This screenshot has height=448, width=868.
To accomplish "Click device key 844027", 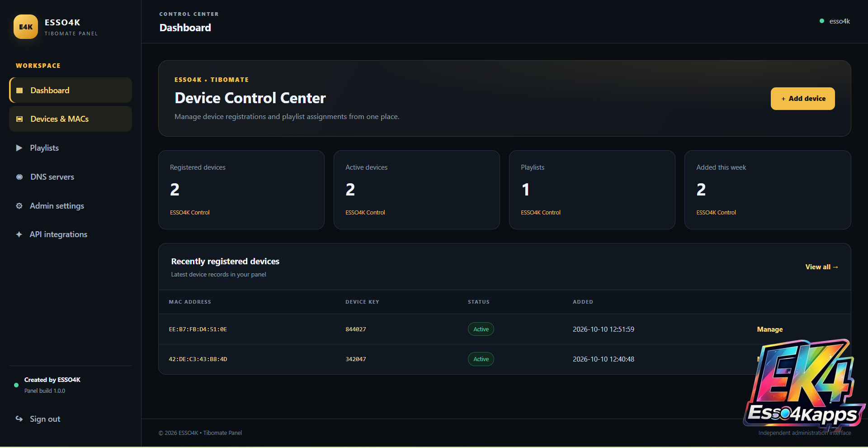I will [356, 329].
